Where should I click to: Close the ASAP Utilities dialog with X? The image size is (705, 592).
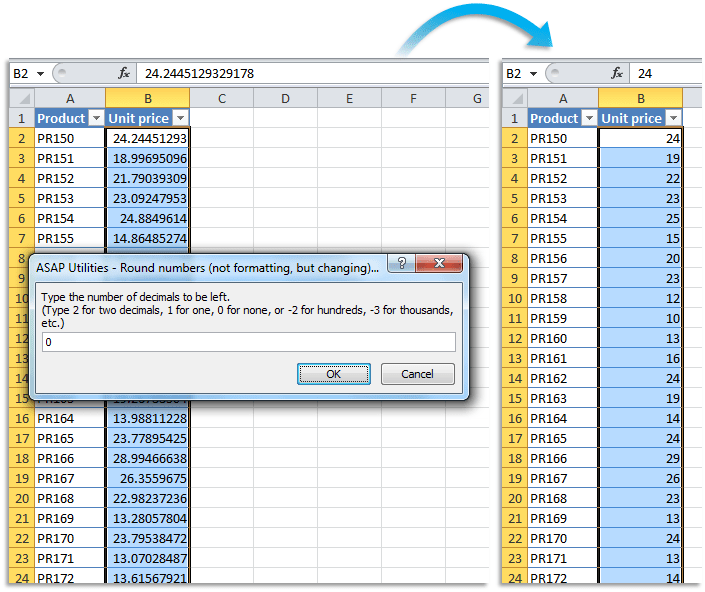(439, 263)
